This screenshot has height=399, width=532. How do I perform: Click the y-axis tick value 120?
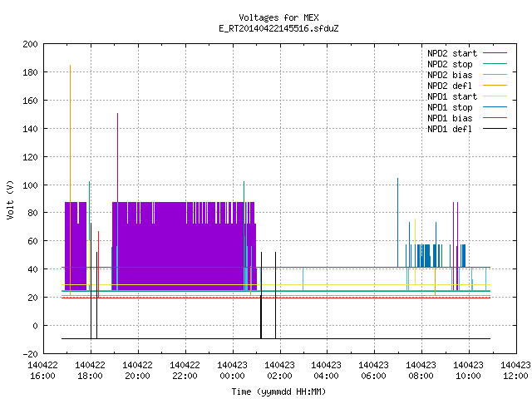click(30, 157)
